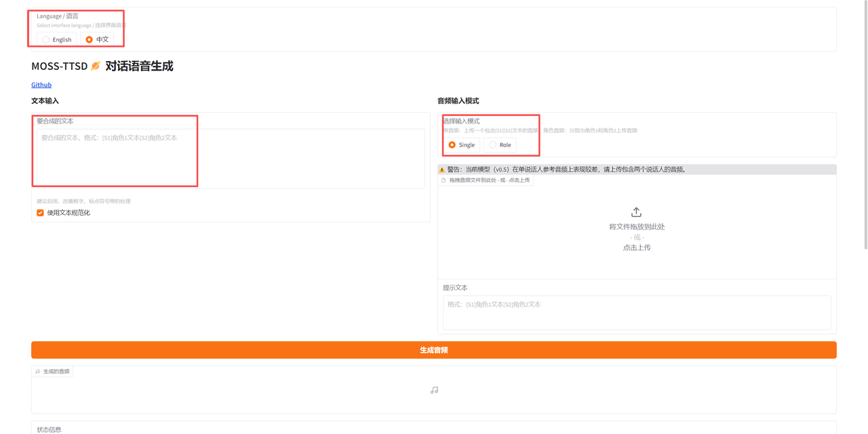Viewport: 868px width, 434px height.
Task: Click the orange 生成音频 button
Action: (434, 350)
